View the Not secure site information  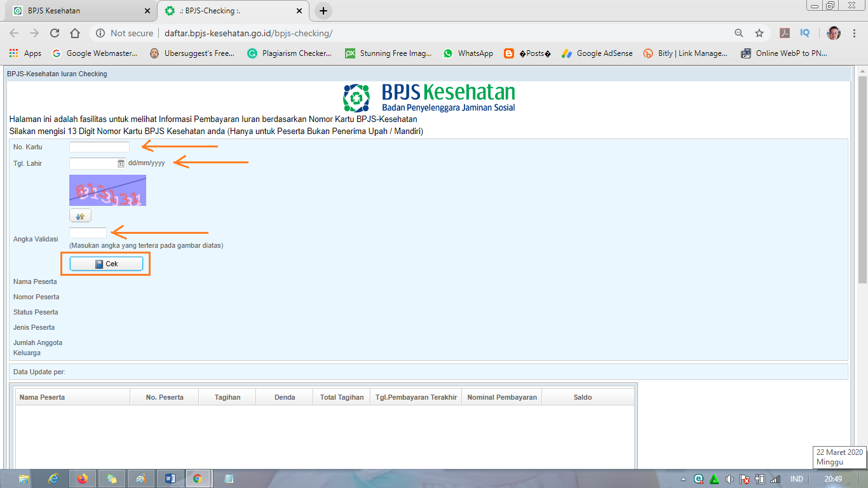click(125, 33)
